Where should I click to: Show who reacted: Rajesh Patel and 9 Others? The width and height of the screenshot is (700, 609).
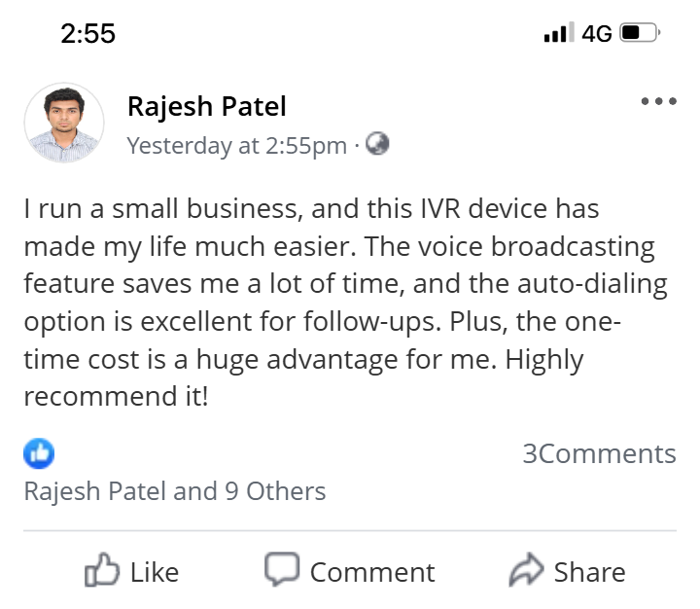tap(175, 491)
